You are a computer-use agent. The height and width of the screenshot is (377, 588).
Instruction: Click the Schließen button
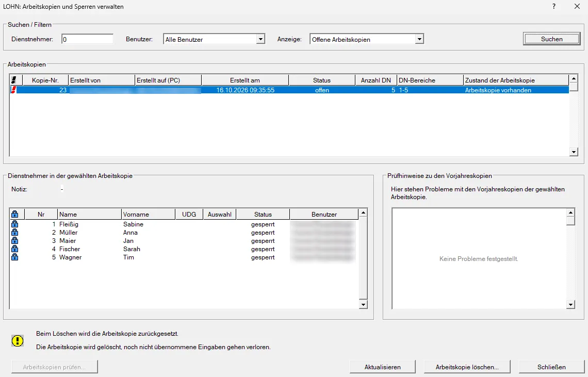(x=551, y=367)
